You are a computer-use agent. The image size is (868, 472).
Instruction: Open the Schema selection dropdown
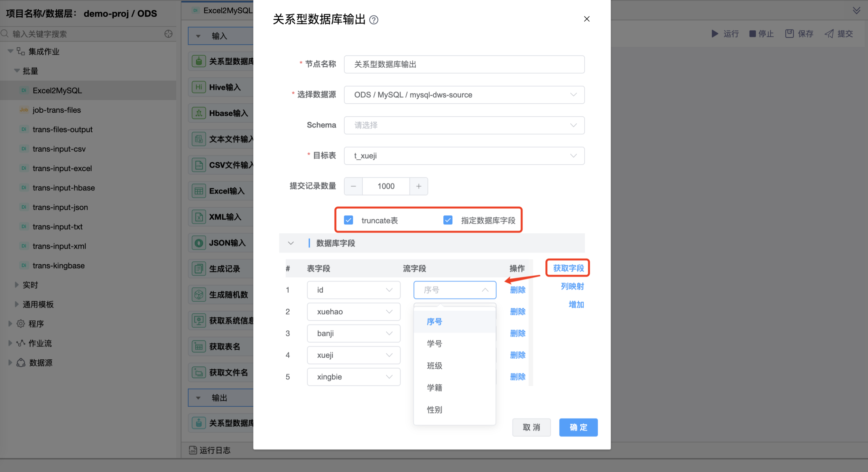[464, 125]
